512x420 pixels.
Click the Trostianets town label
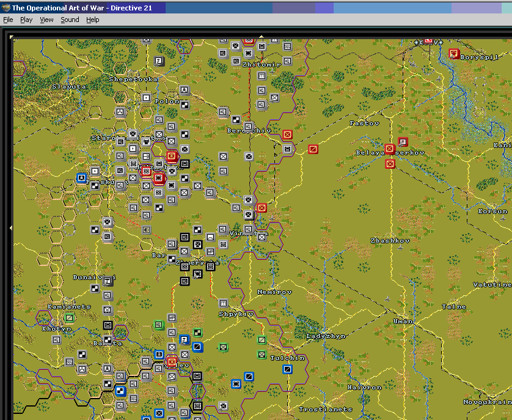click(326, 409)
